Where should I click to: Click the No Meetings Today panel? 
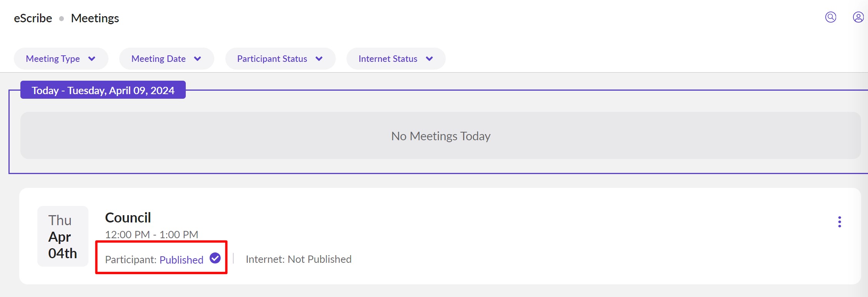point(440,136)
